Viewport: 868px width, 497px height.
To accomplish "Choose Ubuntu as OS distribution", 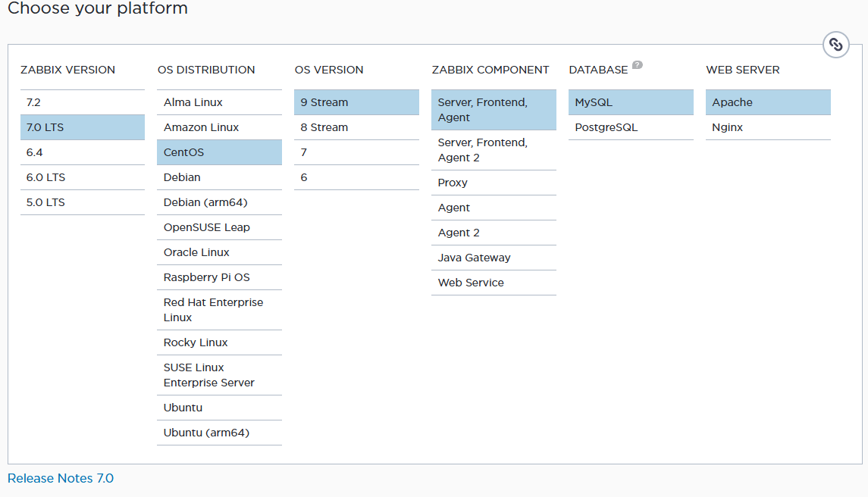I will pos(219,408).
